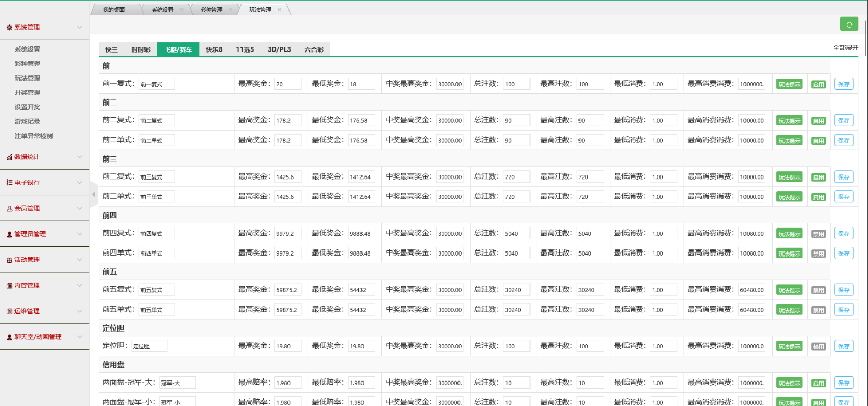Click 全部展开 link to expand all

pos(846,47)
